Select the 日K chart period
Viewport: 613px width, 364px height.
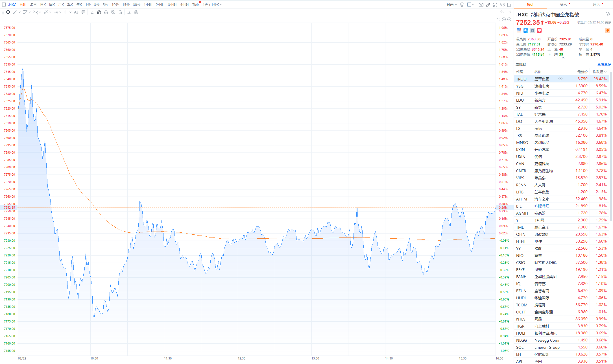[x=43, y=5]
